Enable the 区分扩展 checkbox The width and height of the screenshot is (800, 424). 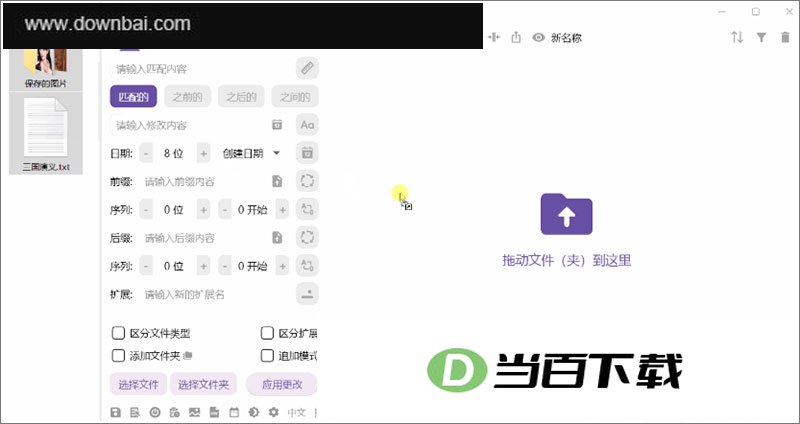click(x=267, y=333)
